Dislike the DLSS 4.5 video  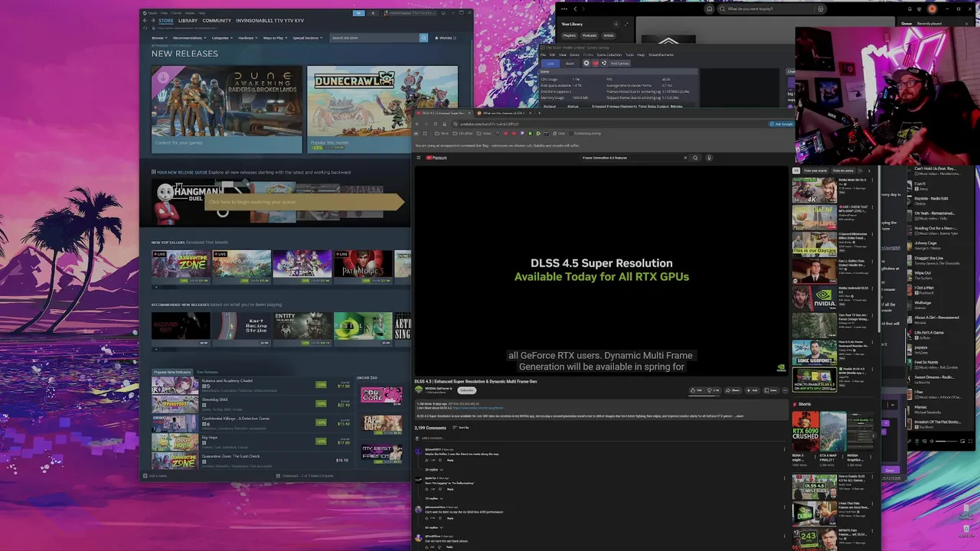[x=714, y=390]
